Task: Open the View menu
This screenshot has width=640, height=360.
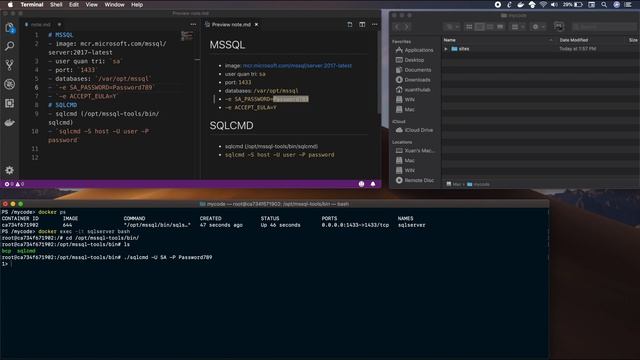Action: coord(91,5)
